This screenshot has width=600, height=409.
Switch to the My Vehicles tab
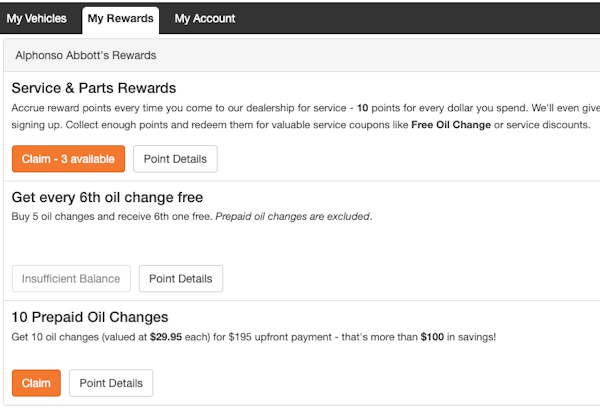point(37,18)
